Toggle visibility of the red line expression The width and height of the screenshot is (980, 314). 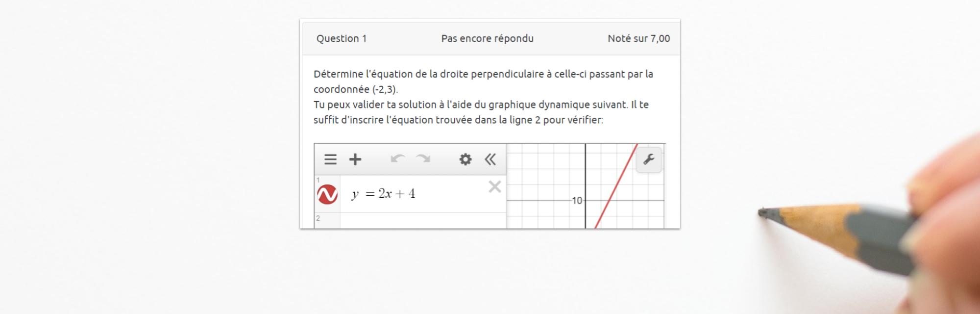tap(327, 194)
